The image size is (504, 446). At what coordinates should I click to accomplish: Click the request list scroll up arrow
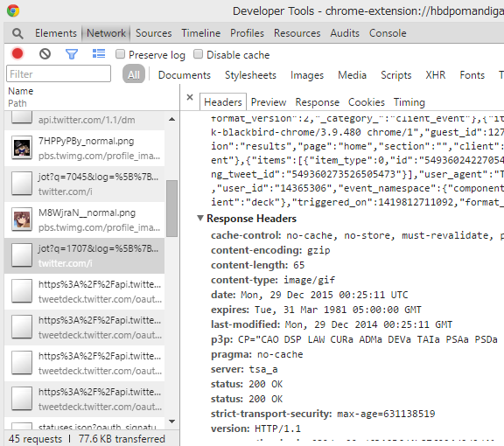click(172, 119)
